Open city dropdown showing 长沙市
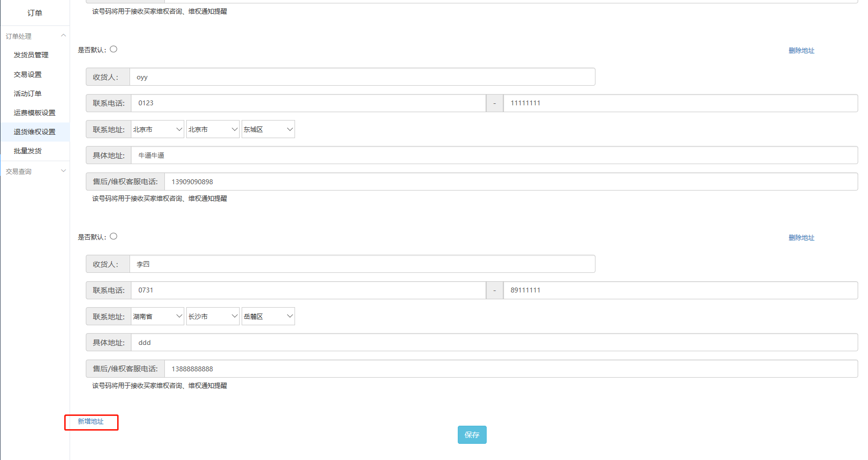This screenshot has width=868, height=460. click(x=213, y=316)
